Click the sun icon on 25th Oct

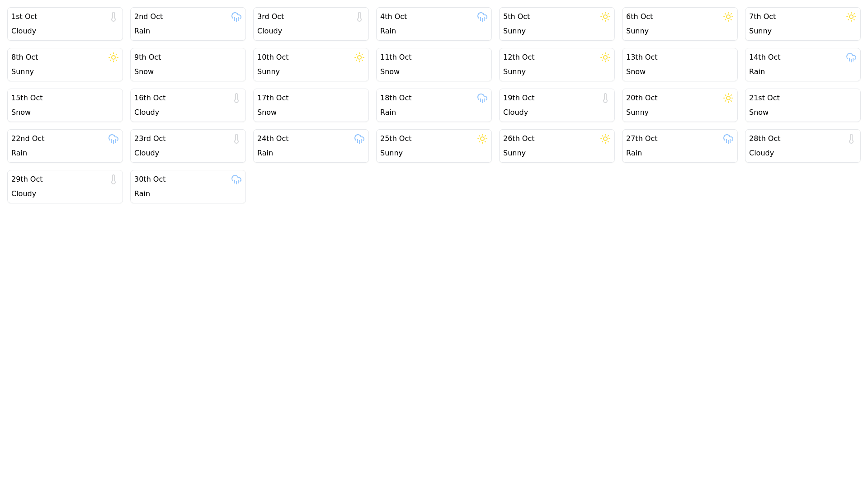click(x=482, y=139)
